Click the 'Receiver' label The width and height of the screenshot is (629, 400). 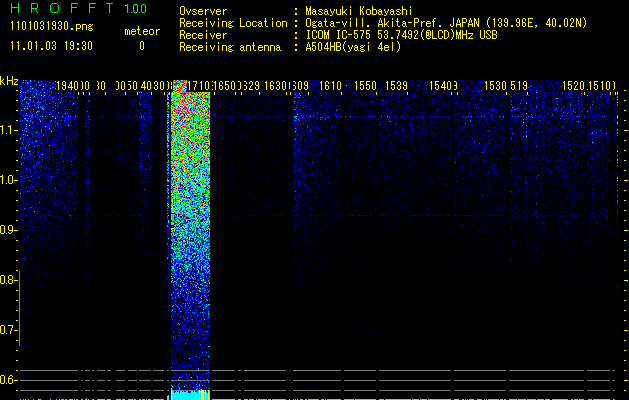pos(203,35)
